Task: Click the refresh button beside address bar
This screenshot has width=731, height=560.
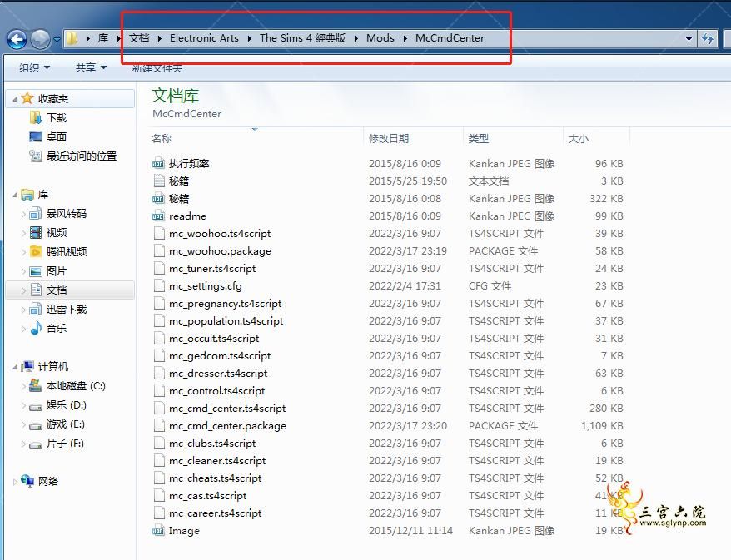Action: [708, 38]
